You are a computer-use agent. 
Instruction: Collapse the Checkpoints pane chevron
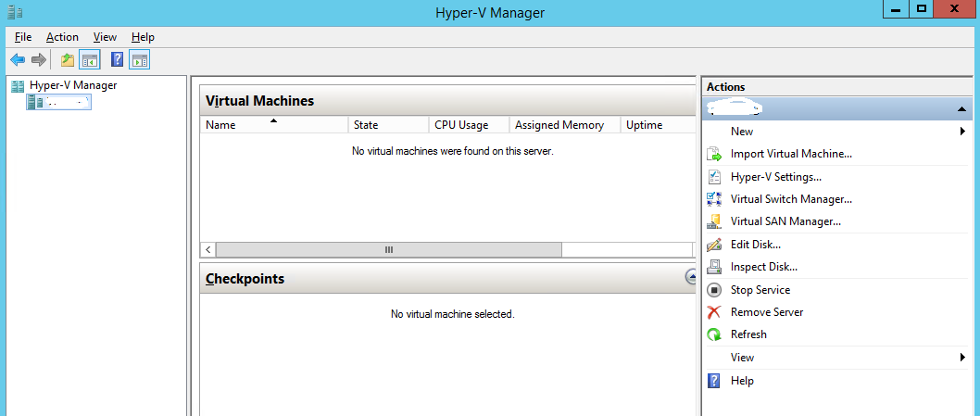tap(691, 276)
